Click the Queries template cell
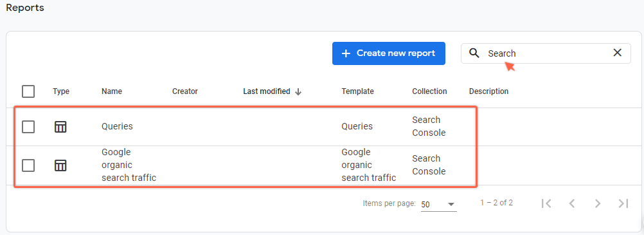The image size is (644, 235). coord(357,126)
